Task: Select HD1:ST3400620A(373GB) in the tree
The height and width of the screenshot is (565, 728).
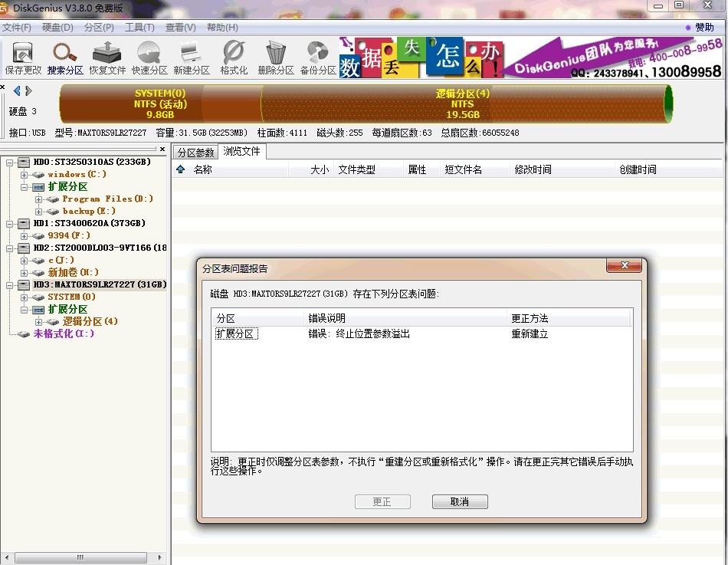Action: (x=89, y=223)
